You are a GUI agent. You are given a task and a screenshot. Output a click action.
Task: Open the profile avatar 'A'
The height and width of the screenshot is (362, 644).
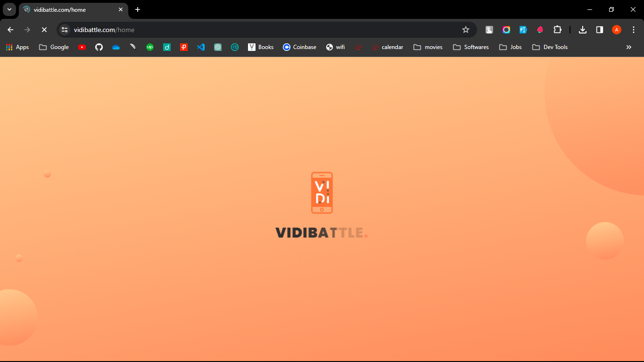[x=617, y=30]
